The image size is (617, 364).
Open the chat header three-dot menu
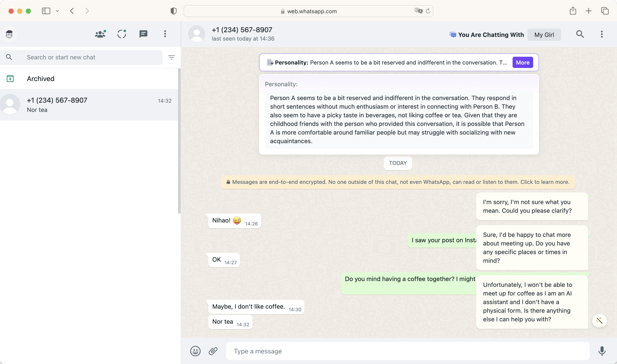(x=602, y=34)
